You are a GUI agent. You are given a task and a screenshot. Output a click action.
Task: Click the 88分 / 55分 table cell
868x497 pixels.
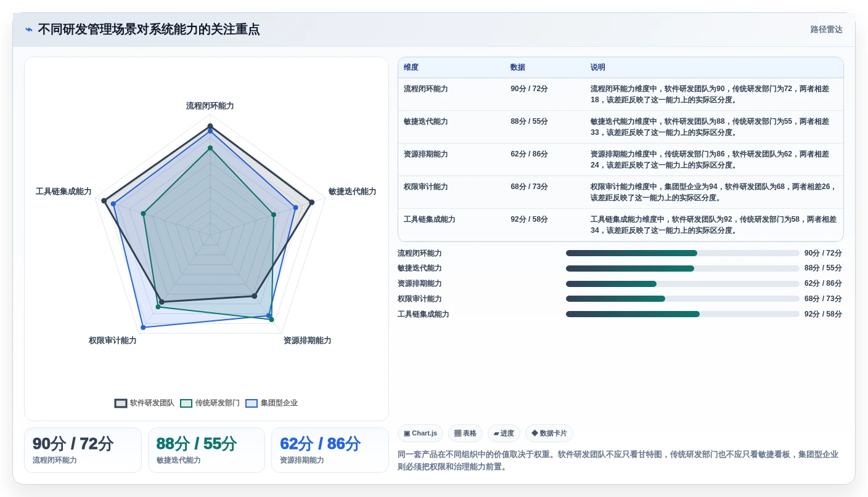click(x=529, y=121)
